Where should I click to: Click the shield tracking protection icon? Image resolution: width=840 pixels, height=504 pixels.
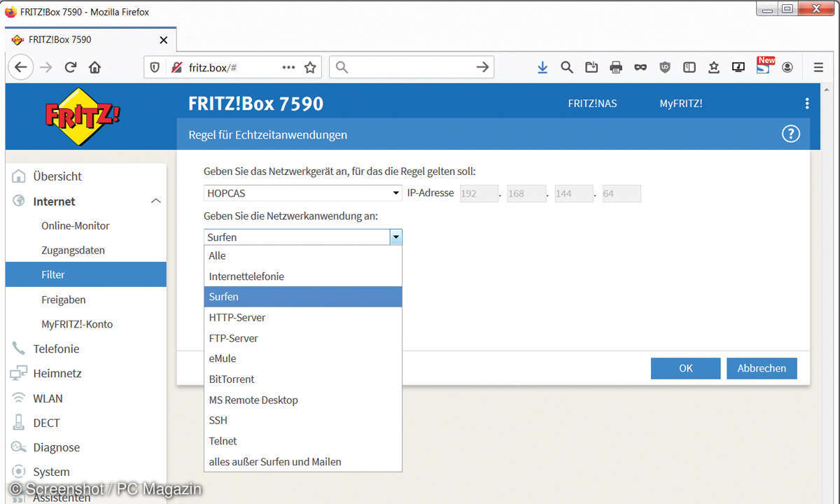pos(155,67)
